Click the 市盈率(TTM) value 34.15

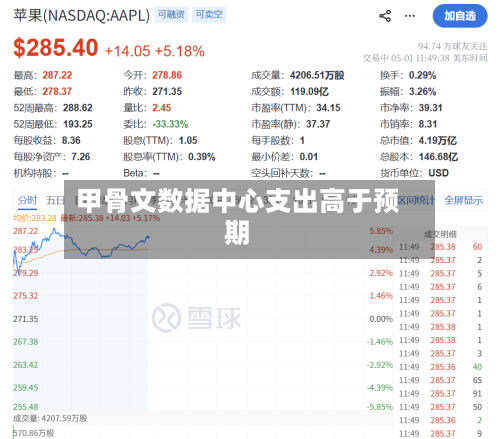coord(328,108)
